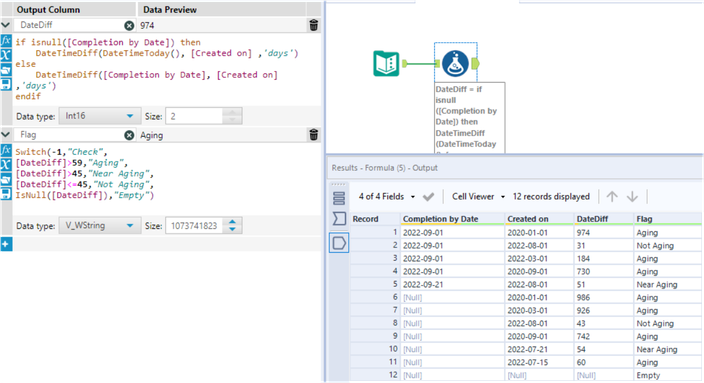Show output anchor data in Results

click(339, 243)
